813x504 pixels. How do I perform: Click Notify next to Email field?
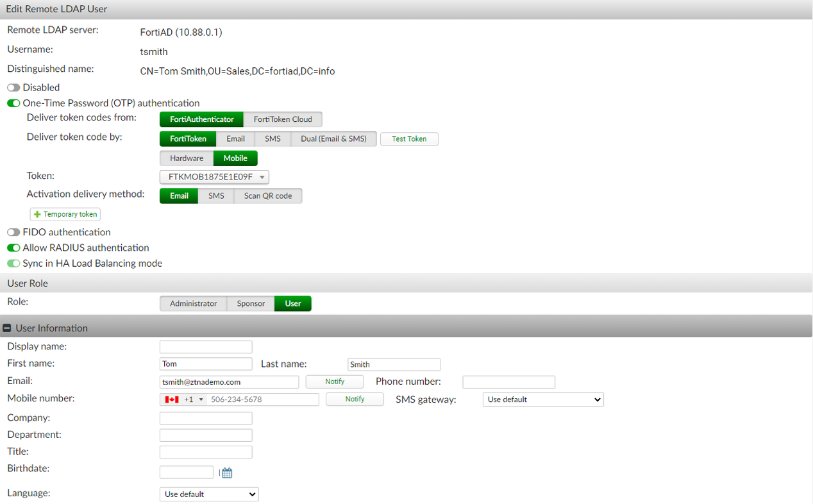click(335, 382)
